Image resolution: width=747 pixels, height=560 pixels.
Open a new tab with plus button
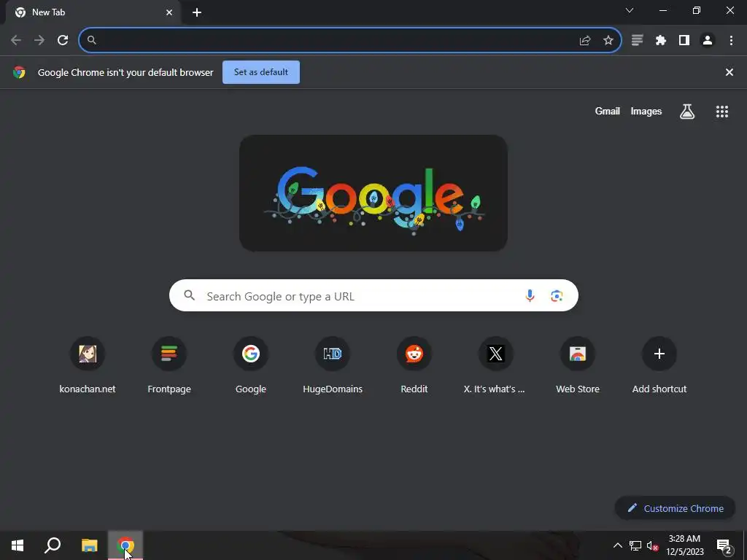197,12
